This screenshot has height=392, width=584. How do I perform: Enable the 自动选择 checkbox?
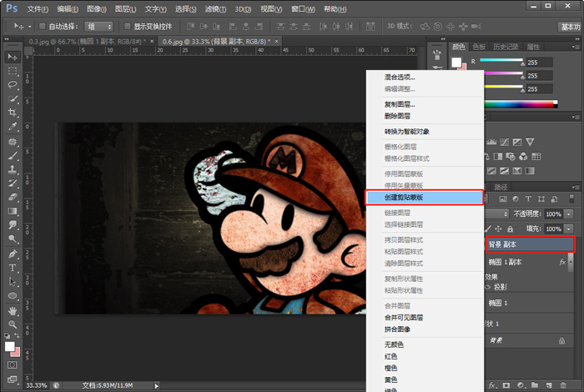coord(43,26)
